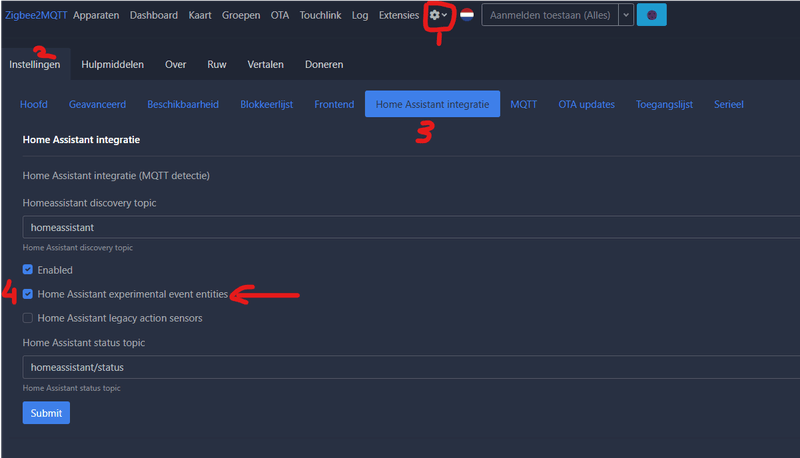Screen dimensions: 800x458
Task: Click Aanmelden toestaan (Alles) button
Action: (550, 15)
